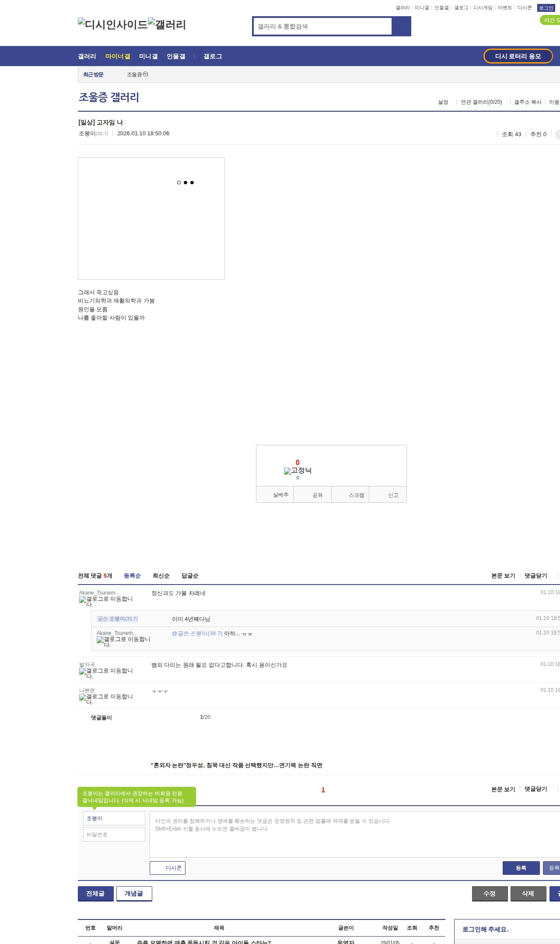Expand 연관 갤러리(0/20) list
Screen dimensions: 560x944
pyautogui.click(x=481, y=102)
